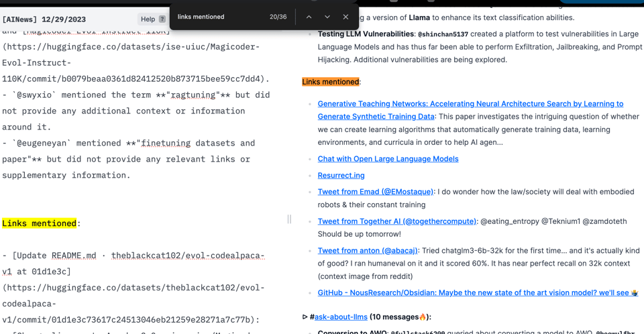This screenshot has width=644, height=334.
Task: Open Tweet from Together AI link
Action: (x=396, y=221)
